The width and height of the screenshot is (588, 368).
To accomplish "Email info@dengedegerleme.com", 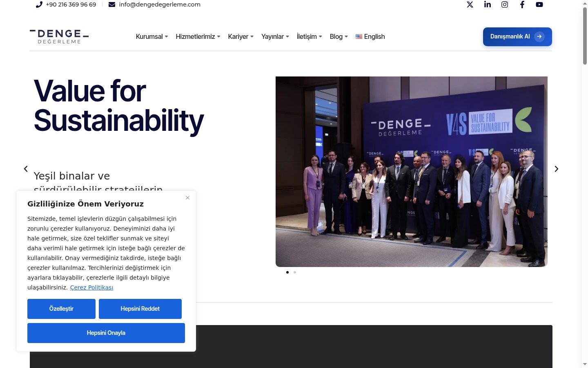I will [160, 4].
